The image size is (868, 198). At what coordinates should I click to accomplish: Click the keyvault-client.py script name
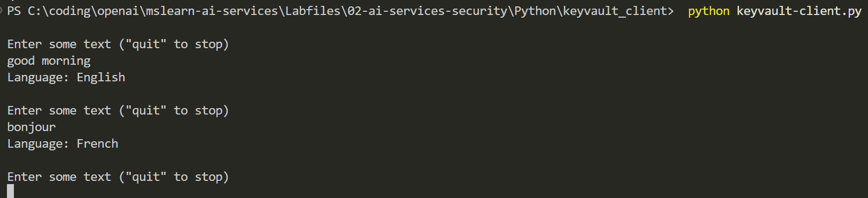pos(799,11)
